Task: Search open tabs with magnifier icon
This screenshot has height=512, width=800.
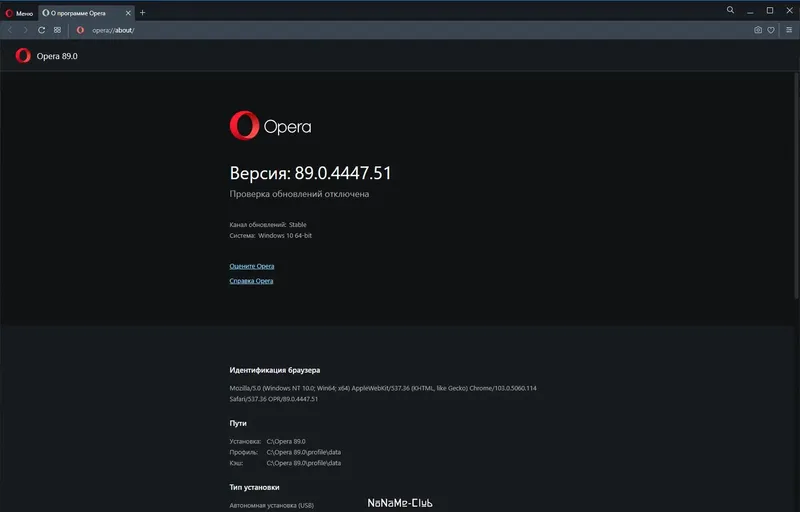Action: coord(731,11)
